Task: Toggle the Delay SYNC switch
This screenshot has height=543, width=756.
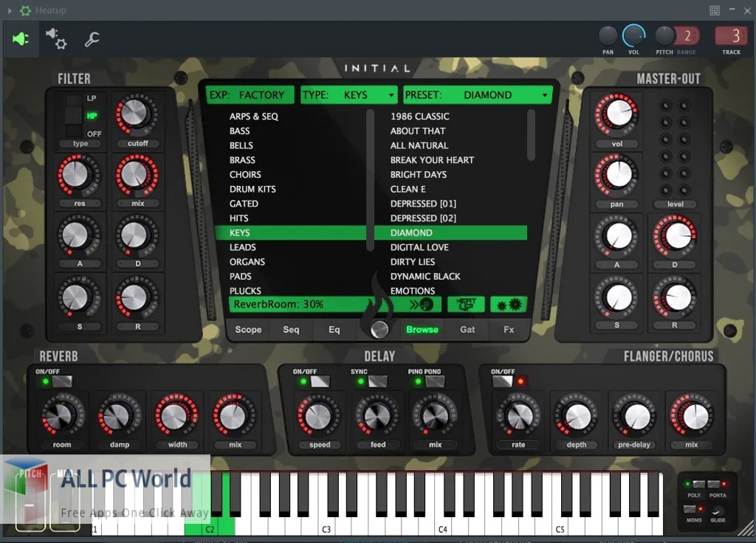Action: click(377, 381)
